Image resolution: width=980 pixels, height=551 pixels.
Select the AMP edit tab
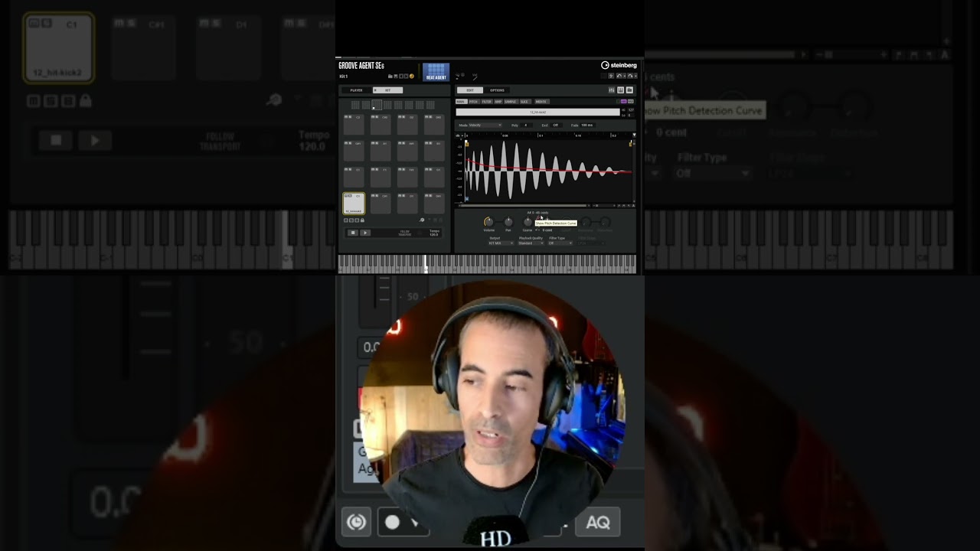point(498,102)
